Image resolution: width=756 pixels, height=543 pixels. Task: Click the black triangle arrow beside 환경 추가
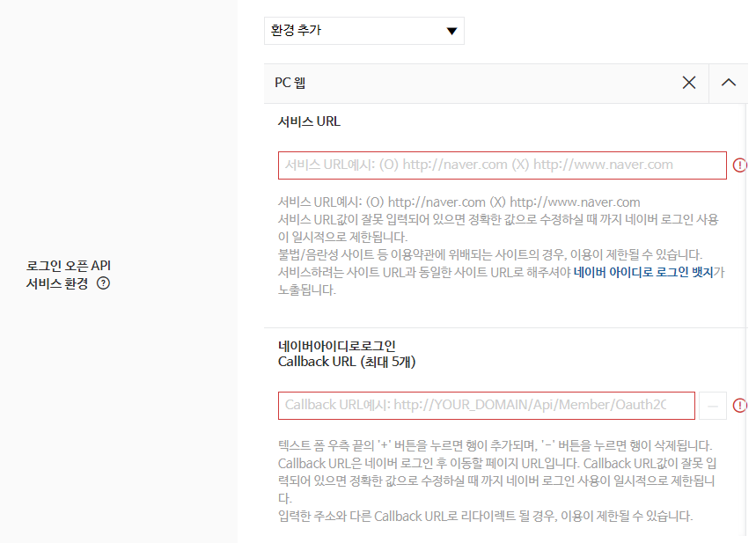point(451,32)
